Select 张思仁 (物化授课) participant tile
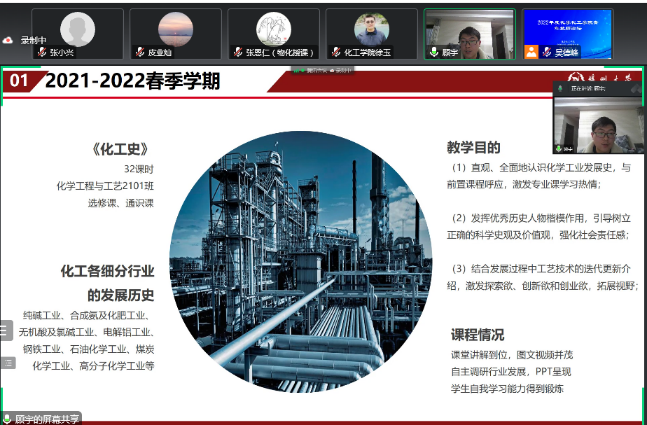 [273, 32]
